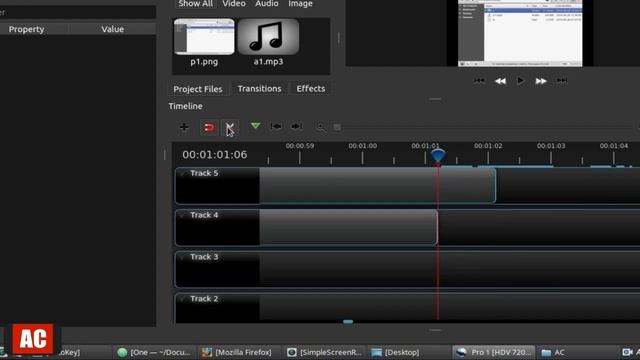Click the blue playhead marker
Viewport: 640px width, 360px height.
point(438,156)
